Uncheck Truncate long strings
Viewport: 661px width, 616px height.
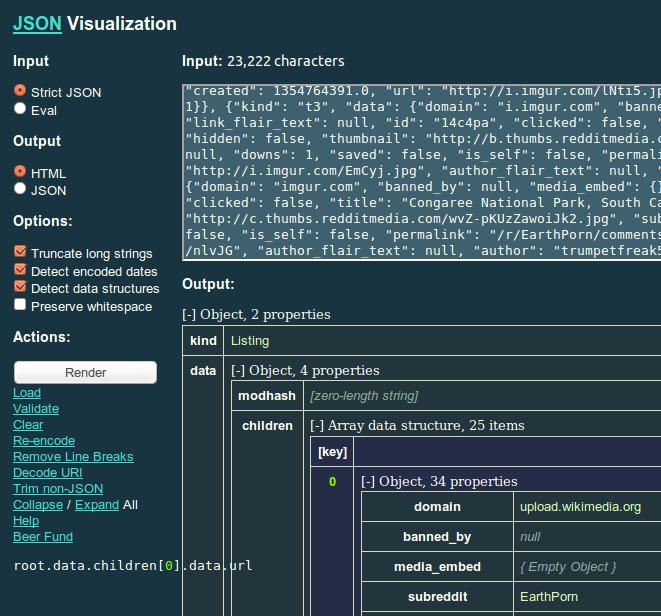(x=20, y=251)
